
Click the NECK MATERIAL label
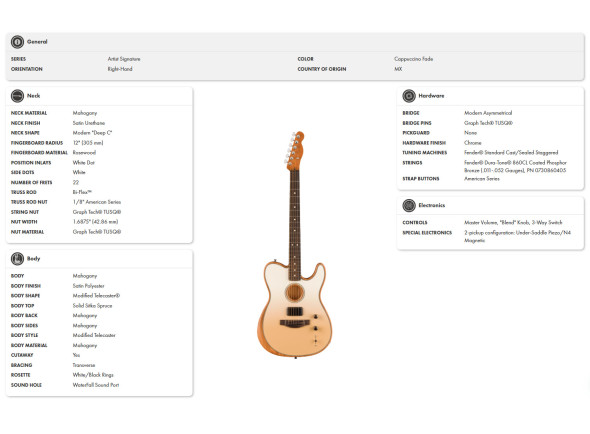pos(29,113)
